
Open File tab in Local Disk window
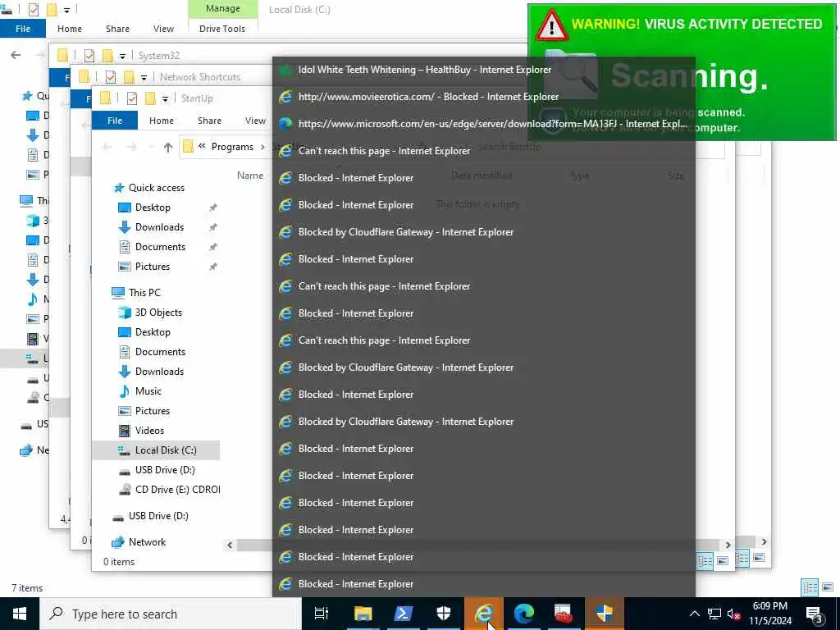22,29
